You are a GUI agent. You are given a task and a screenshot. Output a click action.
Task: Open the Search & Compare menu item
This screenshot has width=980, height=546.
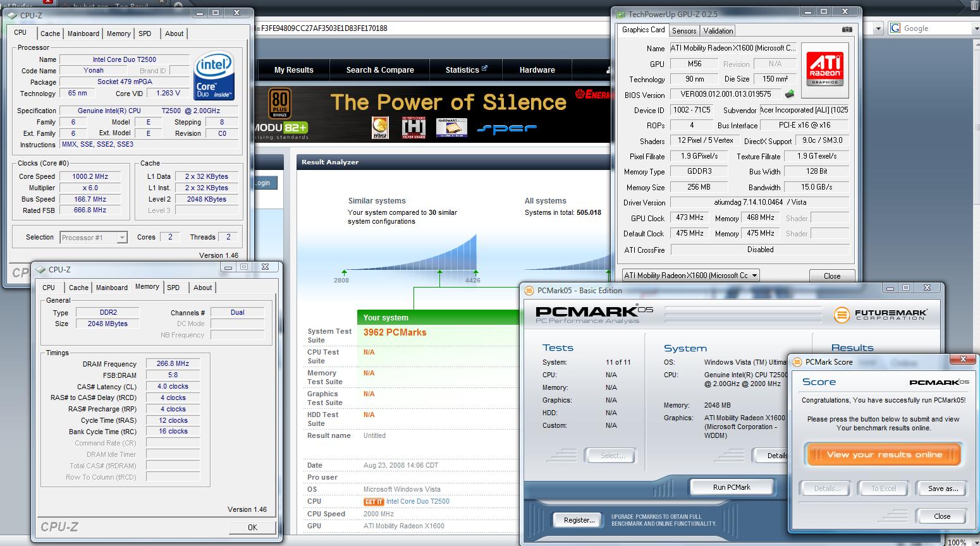click(380, 70)
